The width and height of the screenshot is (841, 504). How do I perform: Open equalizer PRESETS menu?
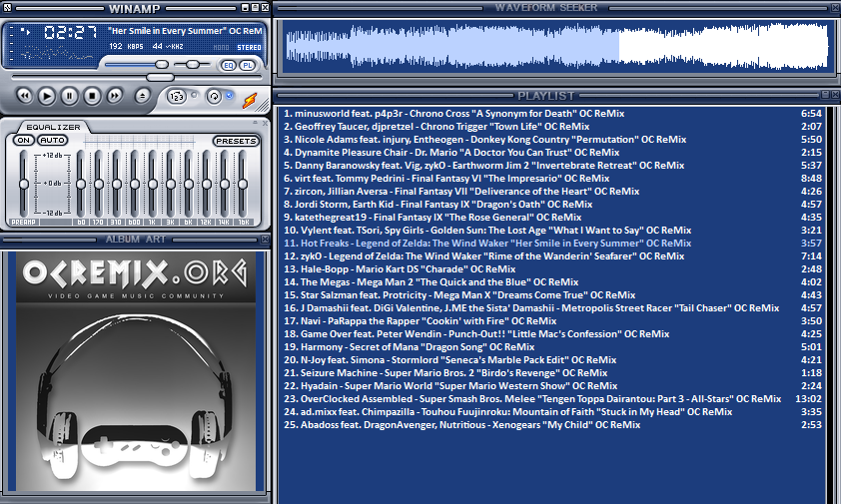(236, 141)
